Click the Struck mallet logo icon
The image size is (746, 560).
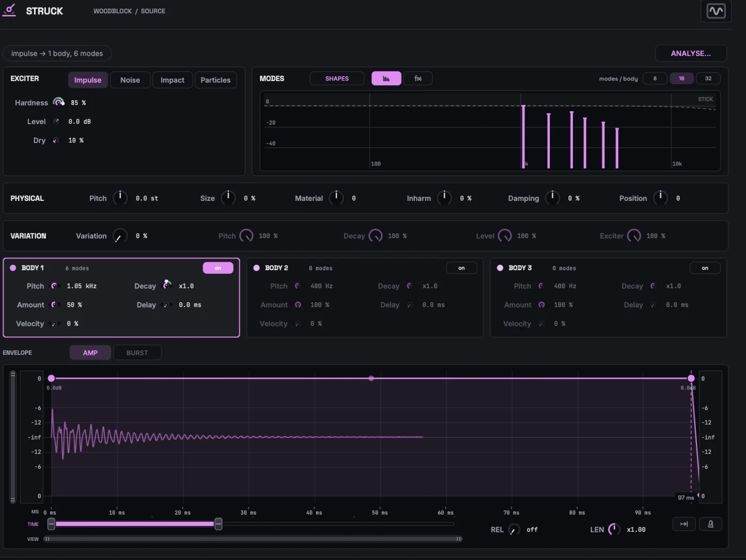[10, 11]
